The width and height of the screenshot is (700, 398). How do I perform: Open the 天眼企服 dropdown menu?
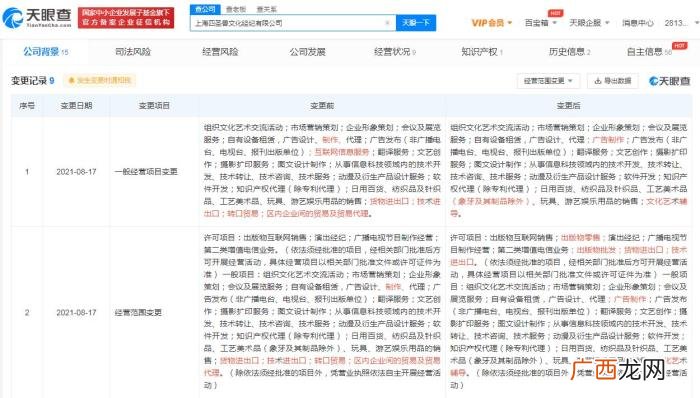(x=589, y=23)
